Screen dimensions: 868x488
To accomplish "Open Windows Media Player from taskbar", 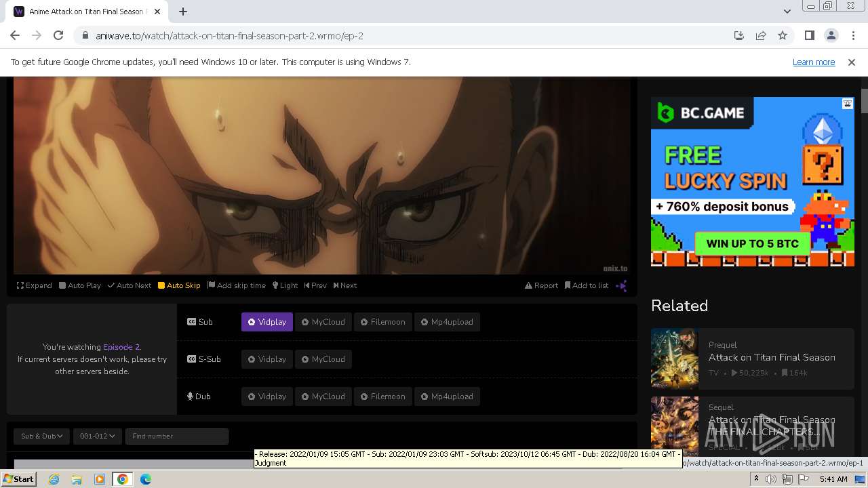I will tap(100, 479).
